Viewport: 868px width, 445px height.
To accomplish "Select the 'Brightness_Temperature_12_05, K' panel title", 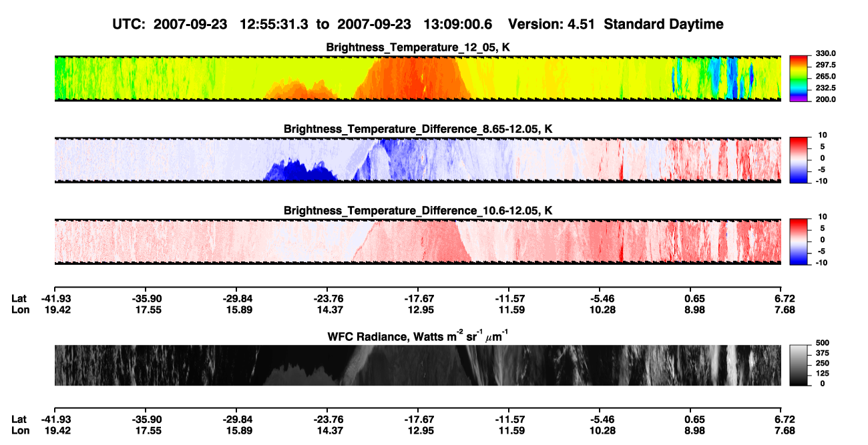I will tap(418, 47).
